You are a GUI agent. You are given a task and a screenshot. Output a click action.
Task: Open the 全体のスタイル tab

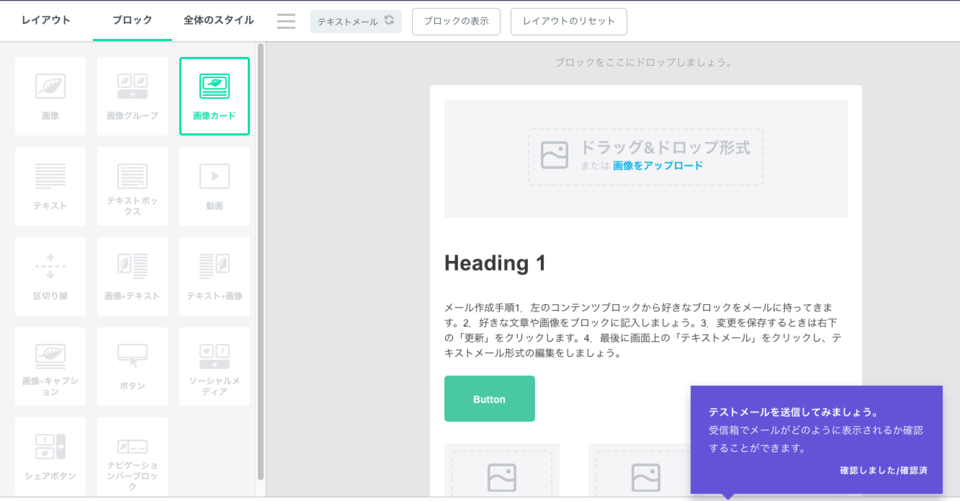[219, 20]
